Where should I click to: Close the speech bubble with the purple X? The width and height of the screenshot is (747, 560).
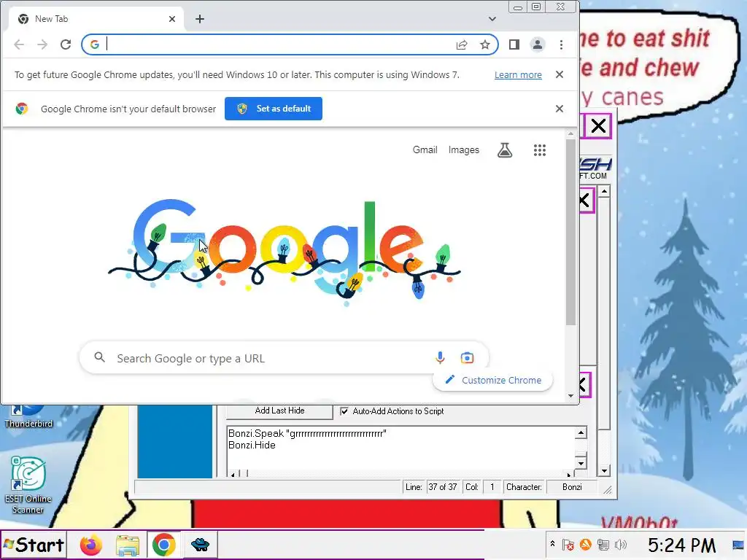pos(598,126)
